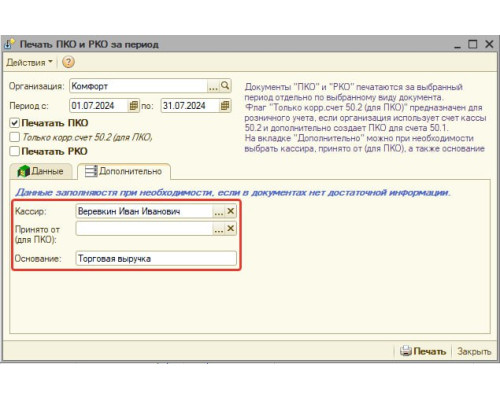Viewport: 500px width, 400px height.
Task: Enable Только корр.счет 50.2 checkbox
Action: click(14, 137)
